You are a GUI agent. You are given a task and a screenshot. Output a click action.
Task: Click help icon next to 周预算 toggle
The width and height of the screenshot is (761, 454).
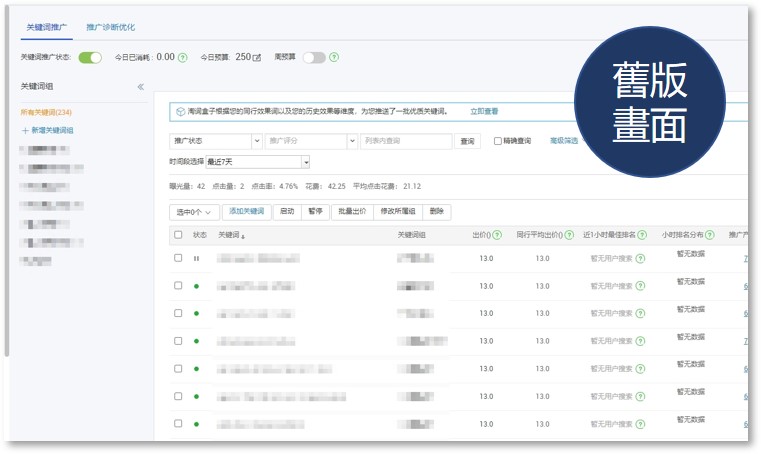[x=334, y=58]
